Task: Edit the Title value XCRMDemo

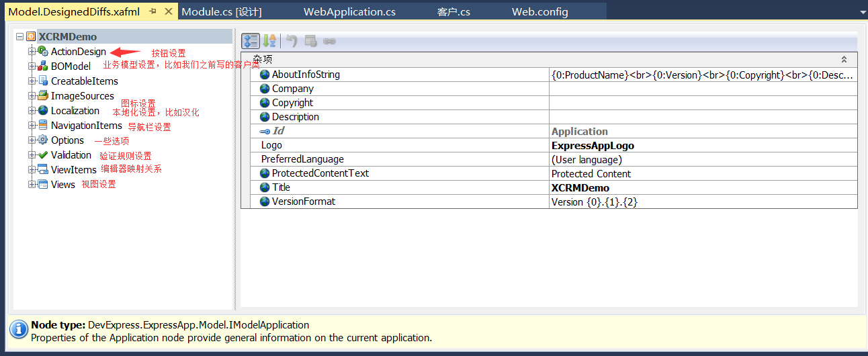Action: click(x=703, y=187)
